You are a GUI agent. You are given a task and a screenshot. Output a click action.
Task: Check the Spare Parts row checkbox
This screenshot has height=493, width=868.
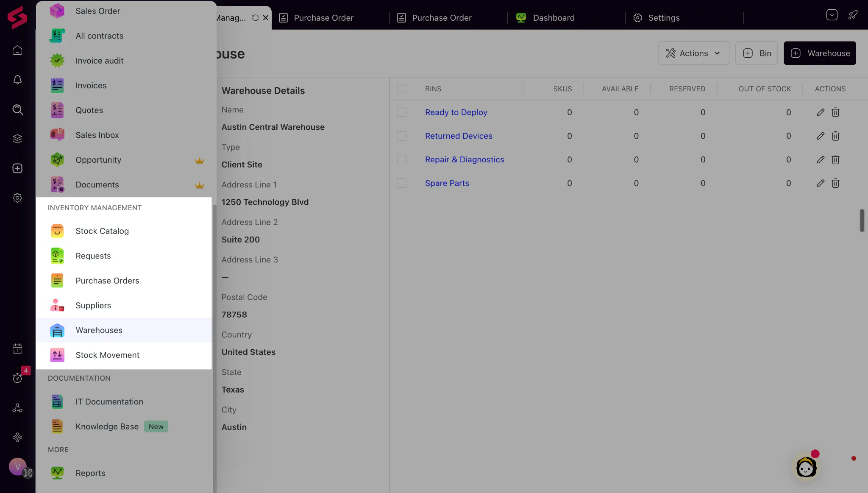(x=401, y=183)
